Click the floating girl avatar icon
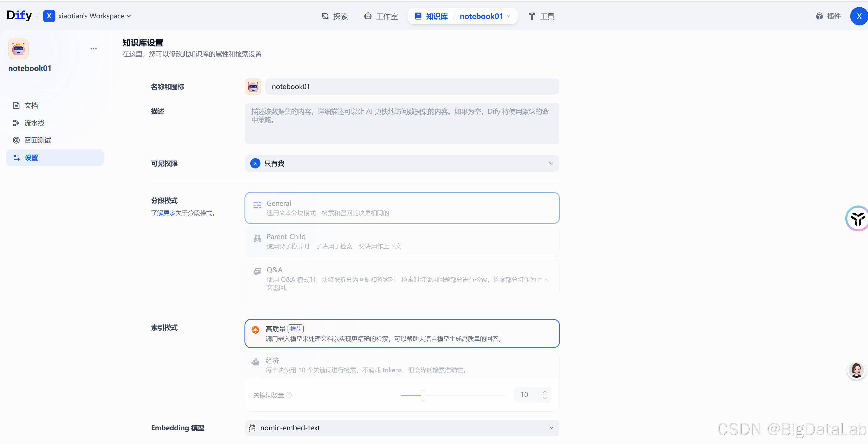The height and width of the screenshot is (444, 868). coord(857,370)
